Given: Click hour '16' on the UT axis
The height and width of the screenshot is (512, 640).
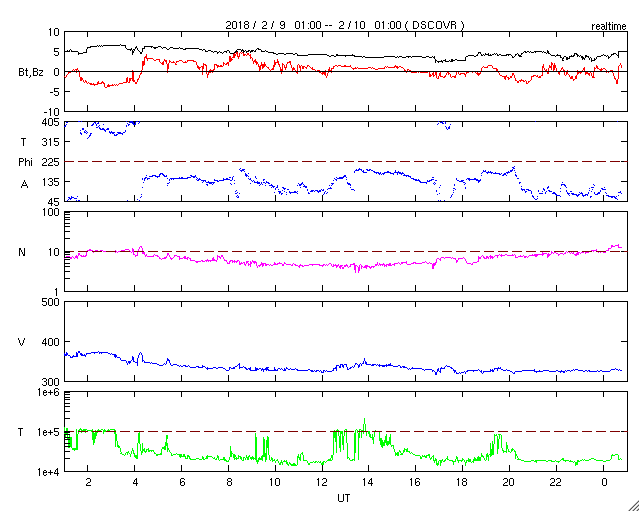Looking at the screenshot, I should point(416,483).
